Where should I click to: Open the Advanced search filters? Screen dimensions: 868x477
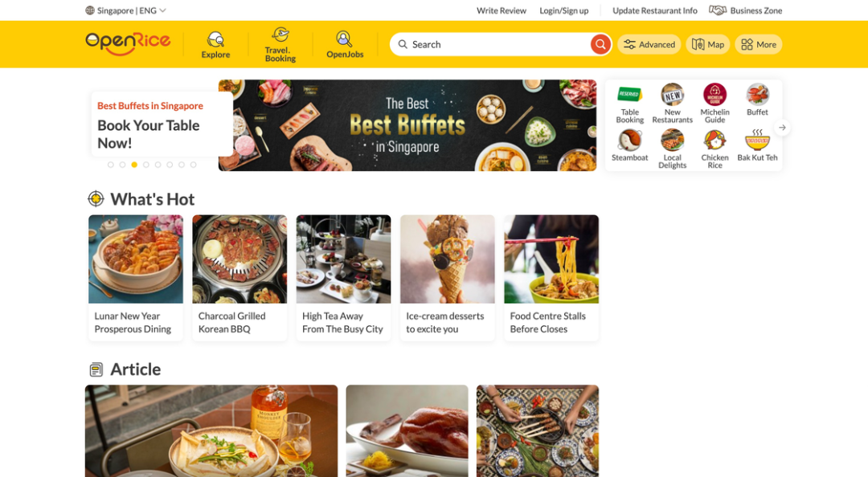(x=649, y=44)
